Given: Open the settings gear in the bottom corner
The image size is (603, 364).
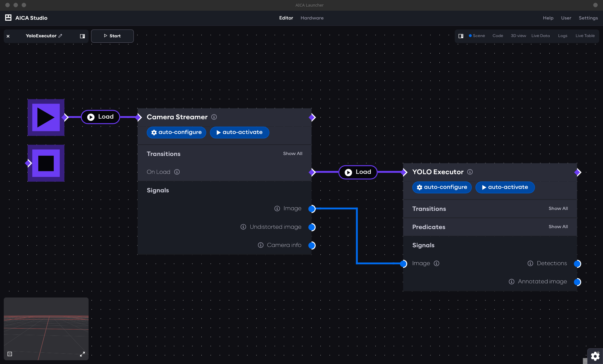Looking at the screenshot, I should point(595,356).
